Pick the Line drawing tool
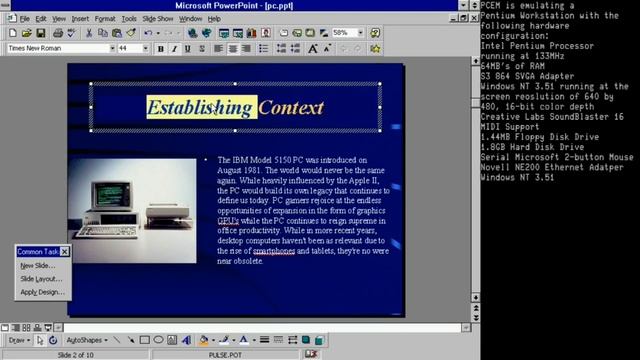 [117, 340]
